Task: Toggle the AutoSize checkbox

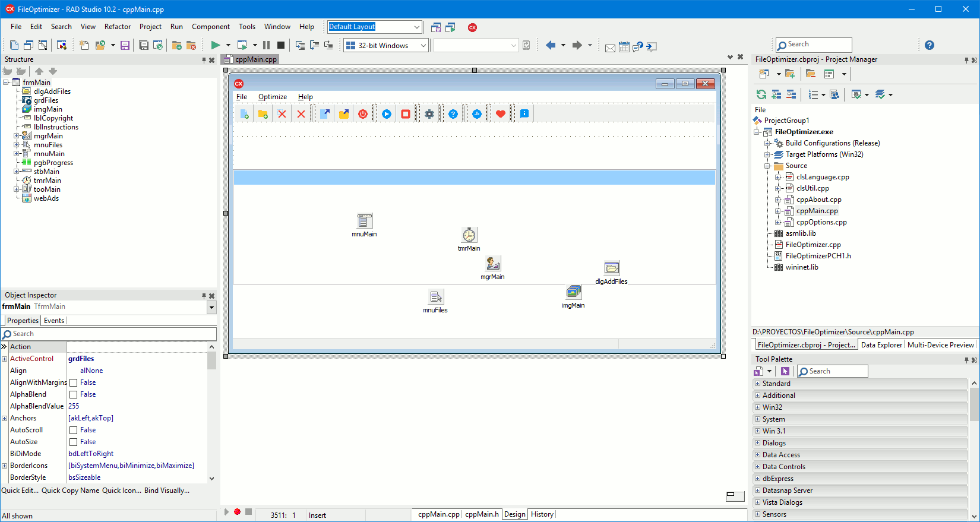Action: [x=74, y=442]
